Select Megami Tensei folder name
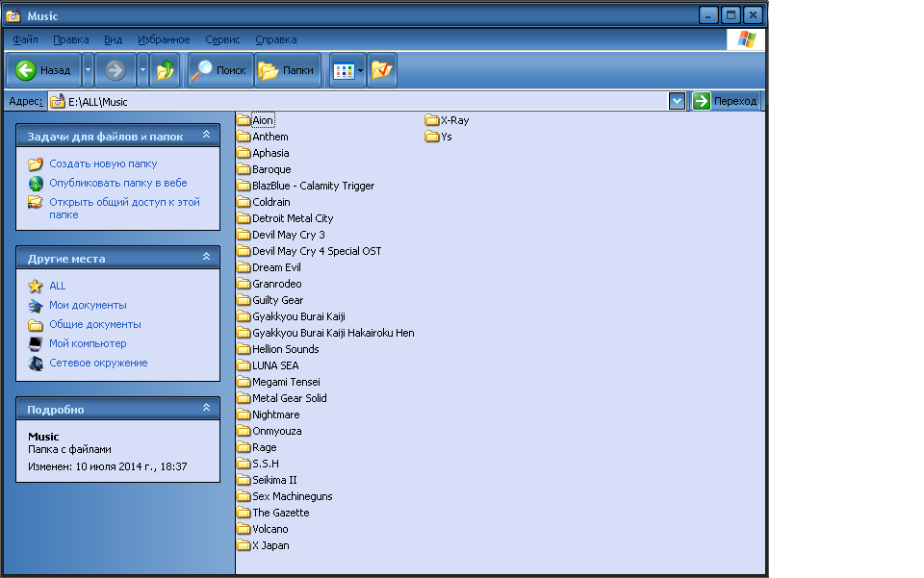This screenshot has height=578, width=924. coord(287,382)
